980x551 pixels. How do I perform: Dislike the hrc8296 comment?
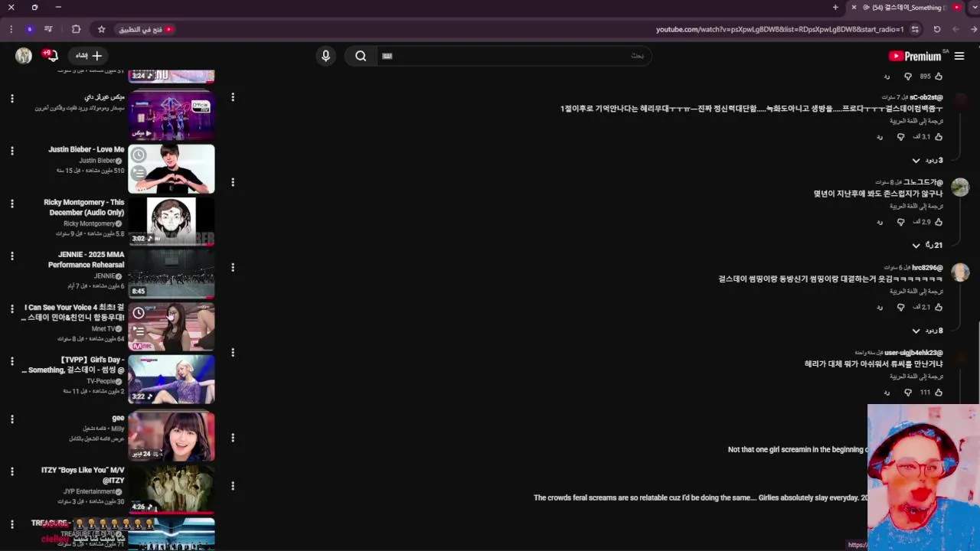(900, 308)
